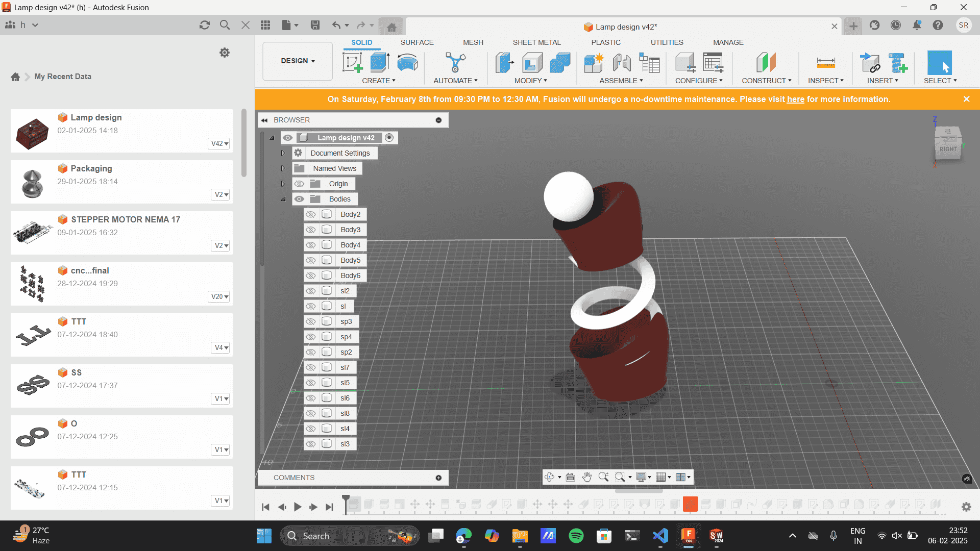This screenshot has width=980, height=551.
Task: Open the CONSTRUCT menu dropdown
Action: (x=766, y=81)
